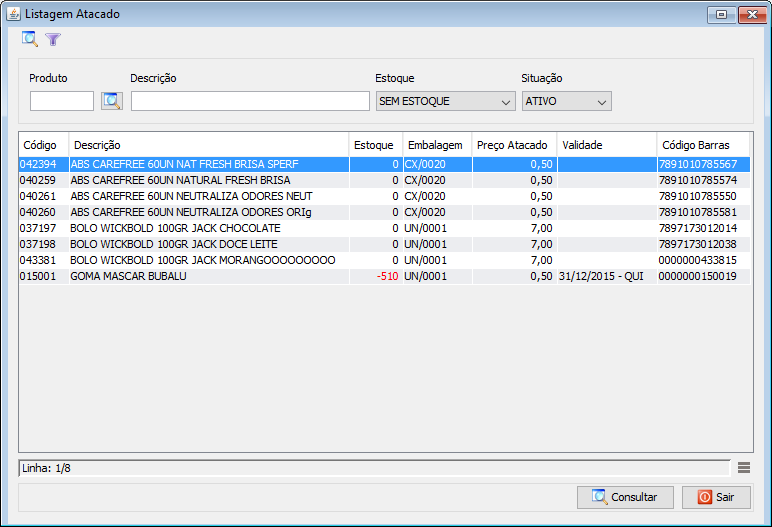772x527 pixels.
Task: Focus the Descrição text field
Action: pos(250,101)
